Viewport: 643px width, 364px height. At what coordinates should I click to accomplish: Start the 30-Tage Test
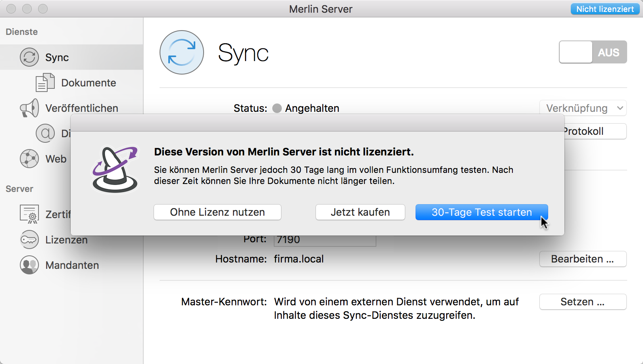(x=482, y=212)
